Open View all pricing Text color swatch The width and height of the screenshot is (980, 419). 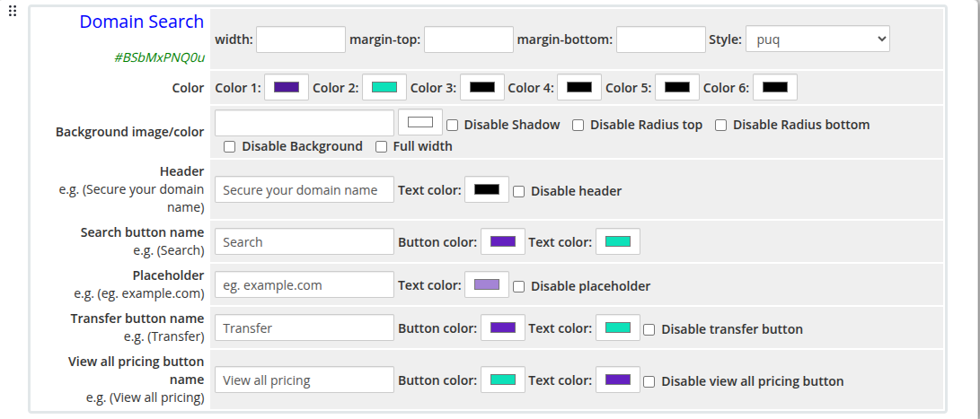[618, 380]
